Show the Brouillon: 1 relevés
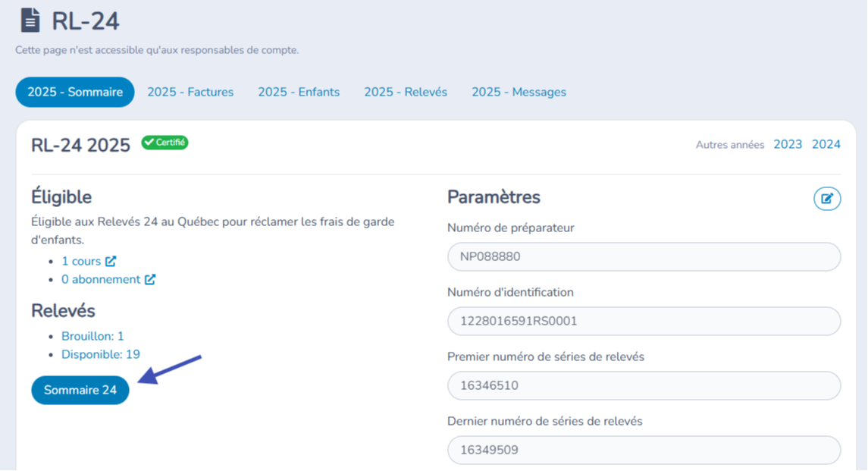 coord(92,336)
